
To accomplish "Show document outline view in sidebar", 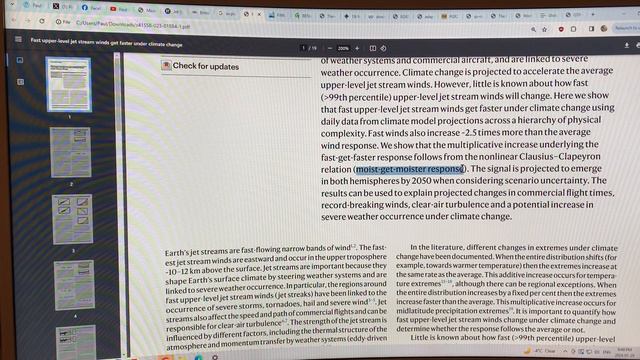I will click(20, 82).
